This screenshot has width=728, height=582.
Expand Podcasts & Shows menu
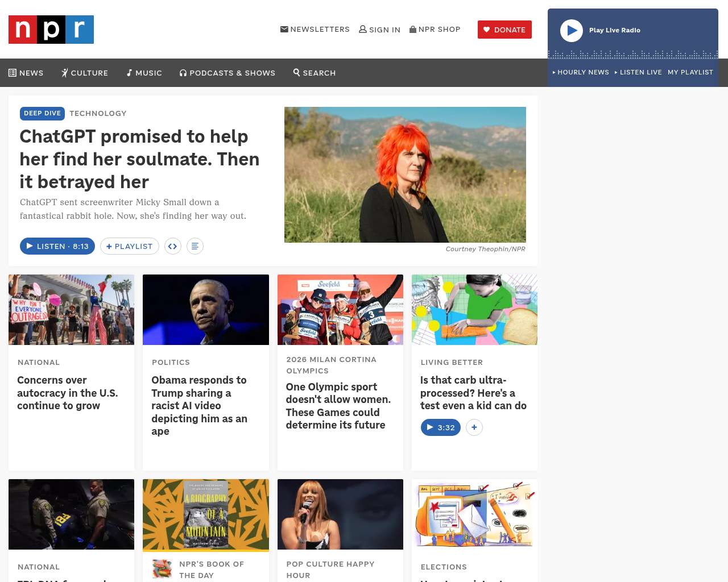click(x=227, y=73)
